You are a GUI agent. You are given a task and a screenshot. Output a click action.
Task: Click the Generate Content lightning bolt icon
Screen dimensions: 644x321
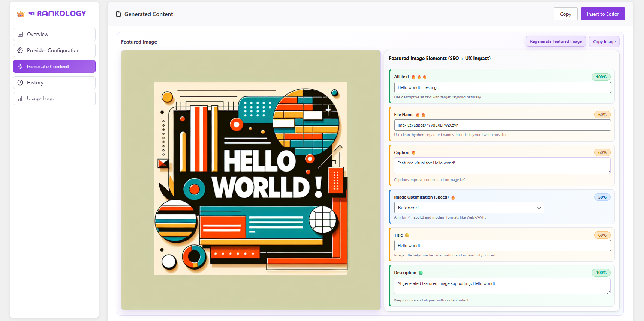click(x=20, y=66)
